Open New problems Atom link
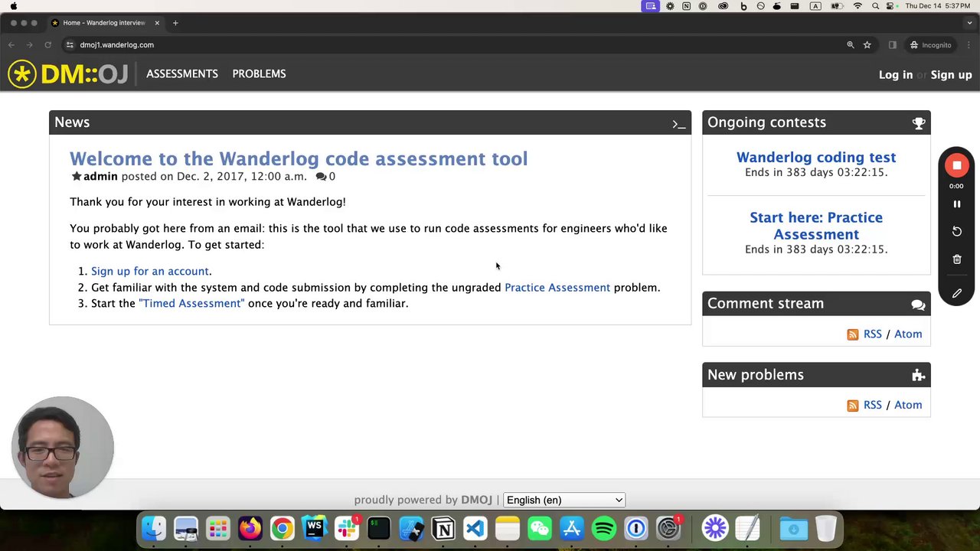 pos(908,405)
